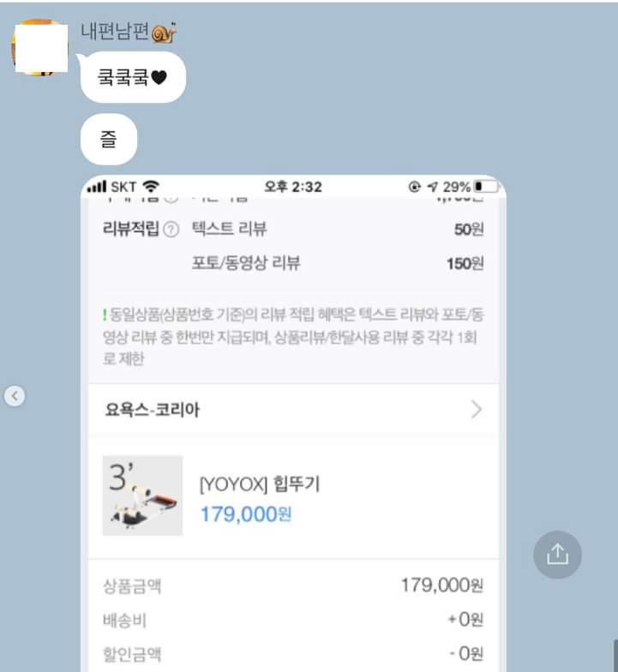Tap the share button on the image
Image resolution: width=618 pixels, height=672 pixels.
pyautogui.click(x=557, y=555)
